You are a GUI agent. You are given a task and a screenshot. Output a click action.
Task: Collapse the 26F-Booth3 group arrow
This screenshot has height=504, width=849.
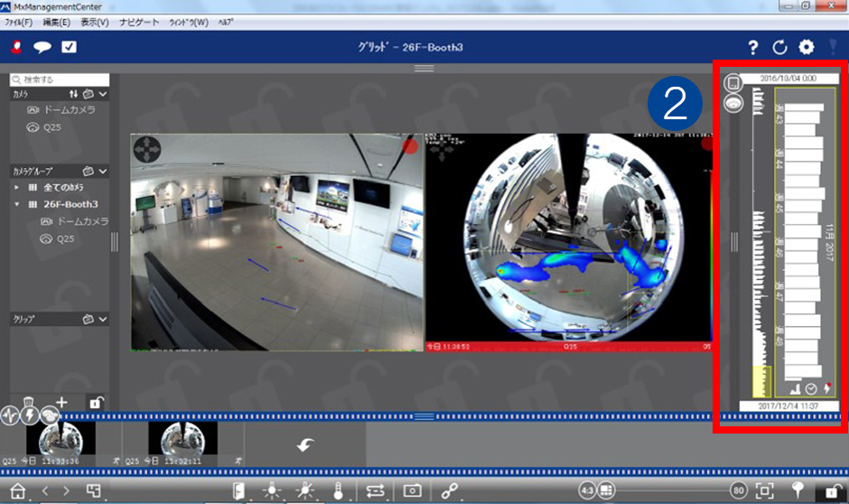click(17, 204)
